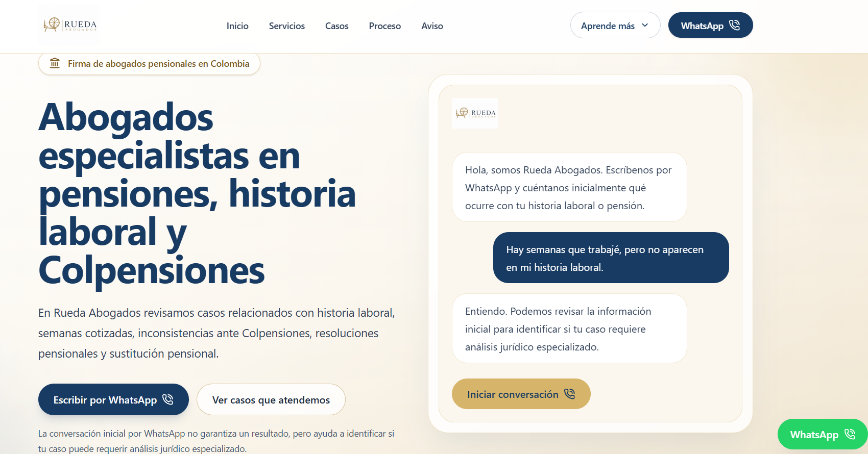Click the header WhatsApp button

pos(710,25)
